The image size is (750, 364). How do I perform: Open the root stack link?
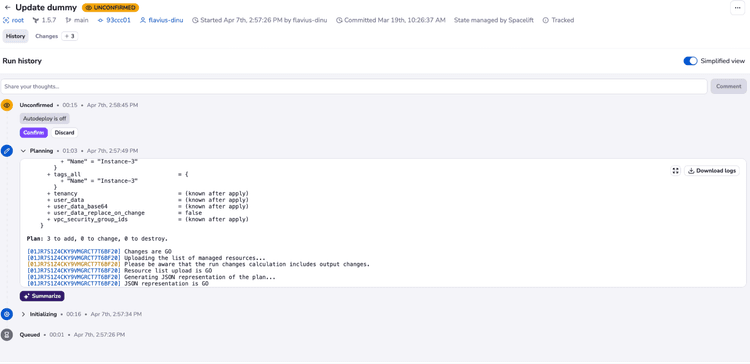click(18, 20)
